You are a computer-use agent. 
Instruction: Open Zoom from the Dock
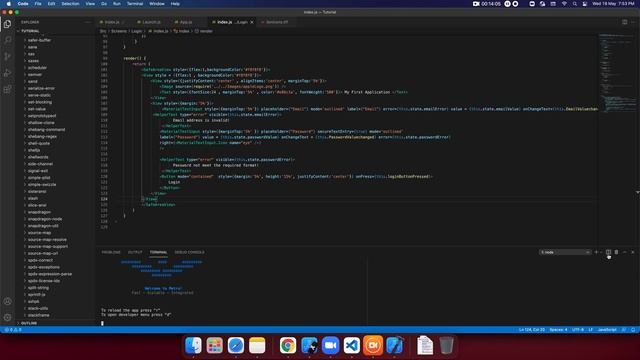coord(330,346)
